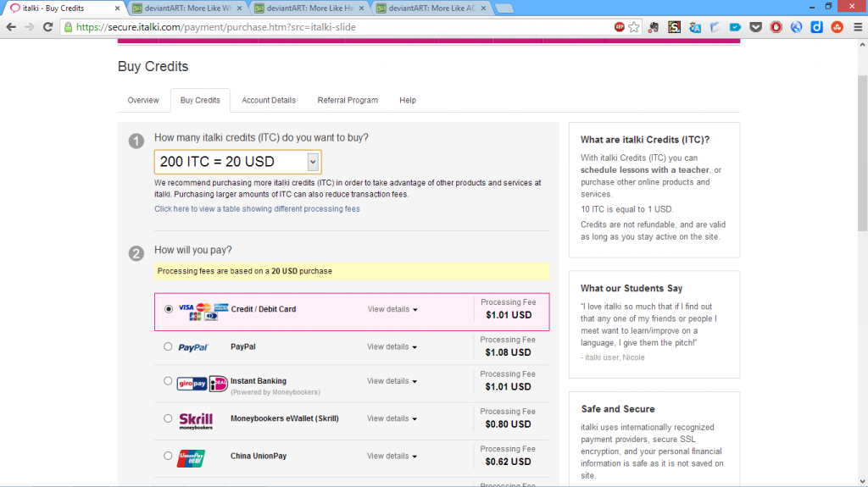The width and height of the screenshot is (868, 487).
Task: Open the blue d Diigo extension
Action: pyautogui.click(x=816, y=27)
